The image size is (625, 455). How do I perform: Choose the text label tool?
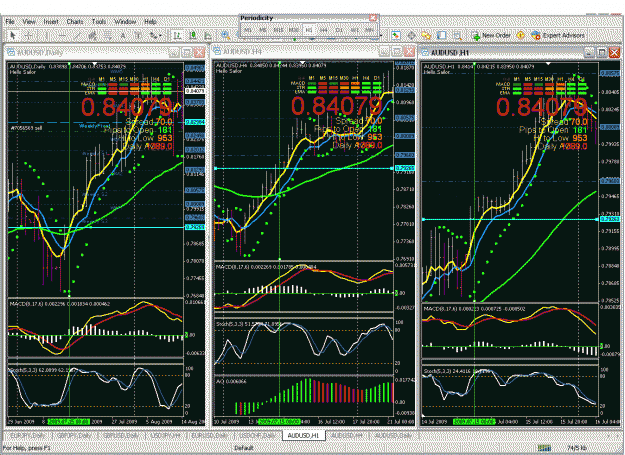point(138,36)
